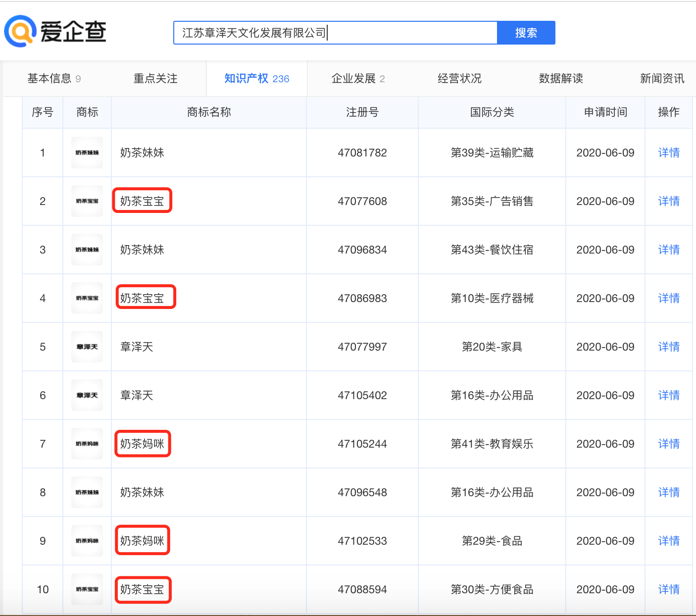This screenshot has height=616, width=696.
Task: Click category 第30类-方便食品
Action: coord(492,589)
